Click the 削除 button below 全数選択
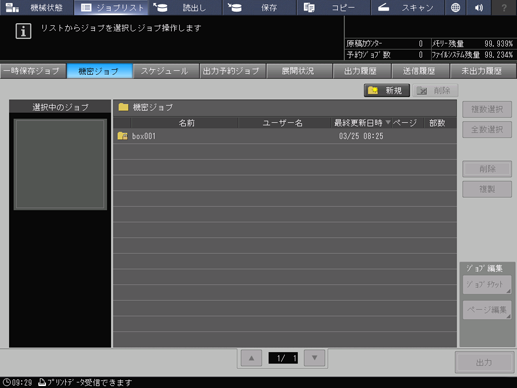 pyautogui.click(x=487, y=169)
